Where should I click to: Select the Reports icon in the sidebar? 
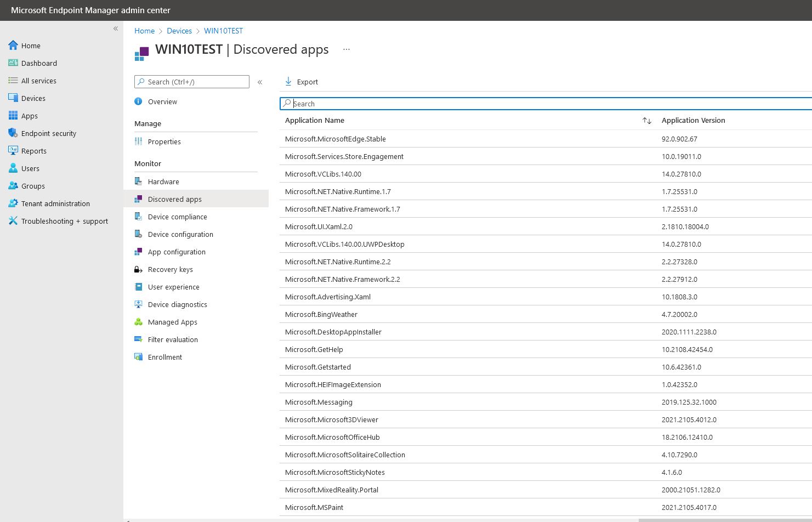[x=33, y=151]
